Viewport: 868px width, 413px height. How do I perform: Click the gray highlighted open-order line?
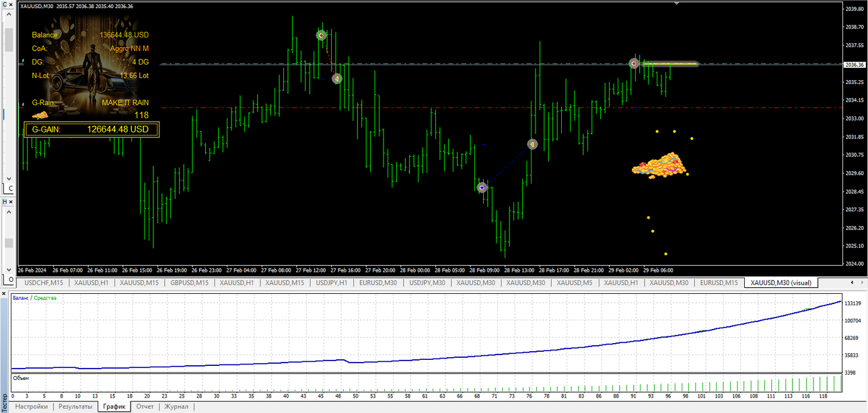click(x=670, y=65)
